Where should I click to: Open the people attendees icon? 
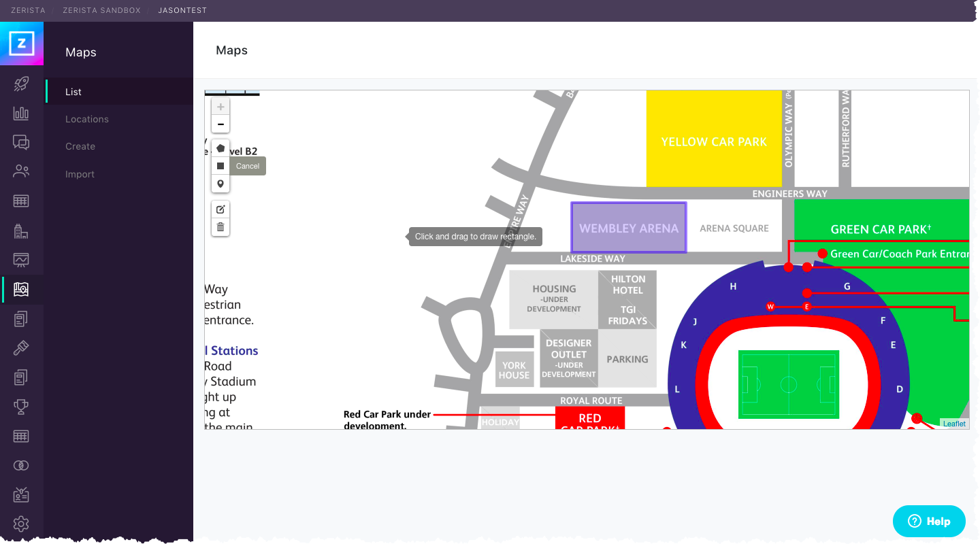21,171
